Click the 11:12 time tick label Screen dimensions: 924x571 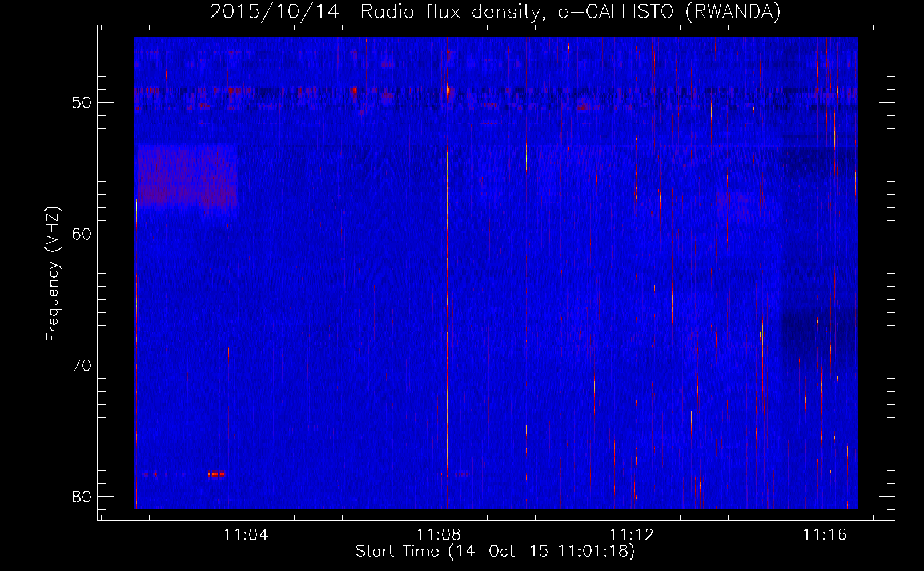(632, 535)
